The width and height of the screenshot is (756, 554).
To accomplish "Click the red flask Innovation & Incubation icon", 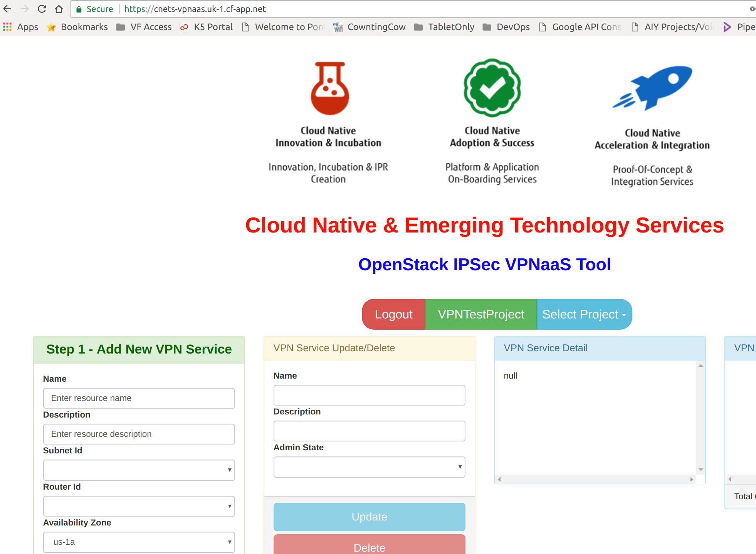I will click(330, 88).
